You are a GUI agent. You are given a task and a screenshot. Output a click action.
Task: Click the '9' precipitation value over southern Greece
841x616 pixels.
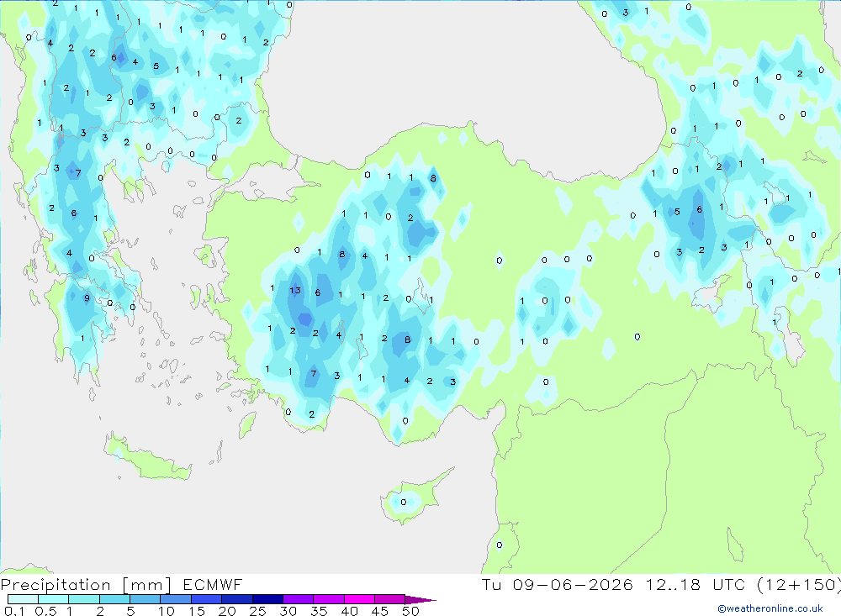click(87, 298)
